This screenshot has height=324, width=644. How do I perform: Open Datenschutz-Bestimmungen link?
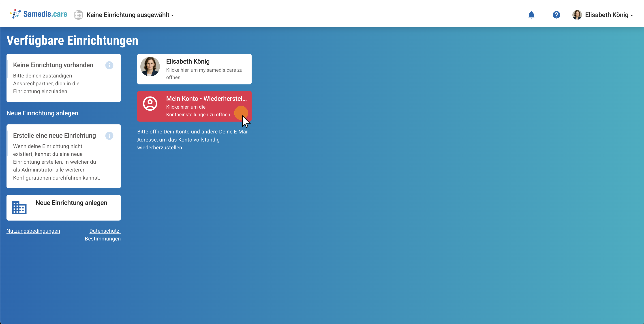103,235
